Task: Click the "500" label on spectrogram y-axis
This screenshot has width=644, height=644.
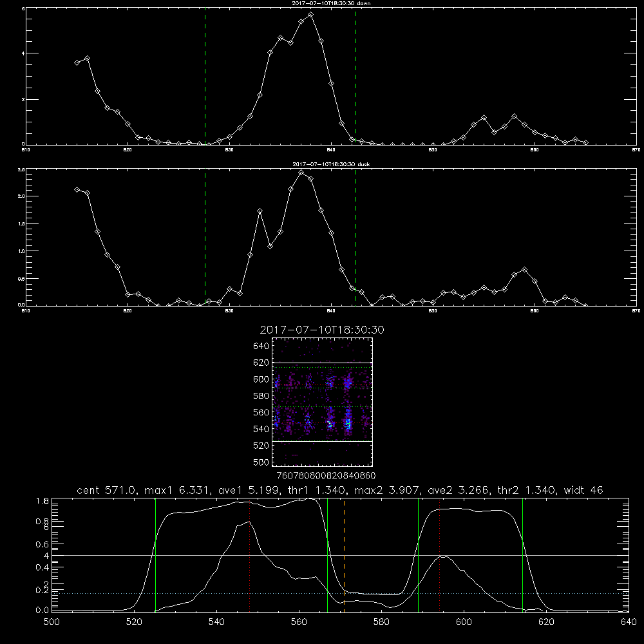Action: [x=261, y=462]
